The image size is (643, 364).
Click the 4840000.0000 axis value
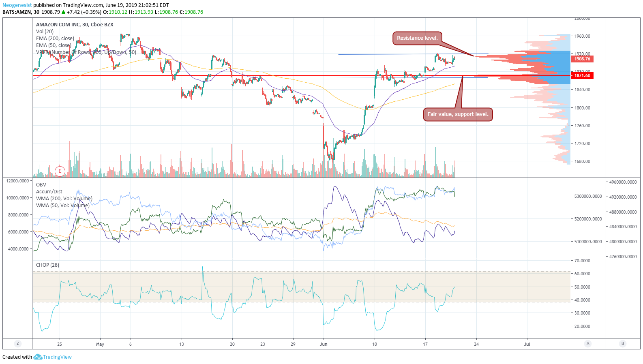click(x=623, y=227)
